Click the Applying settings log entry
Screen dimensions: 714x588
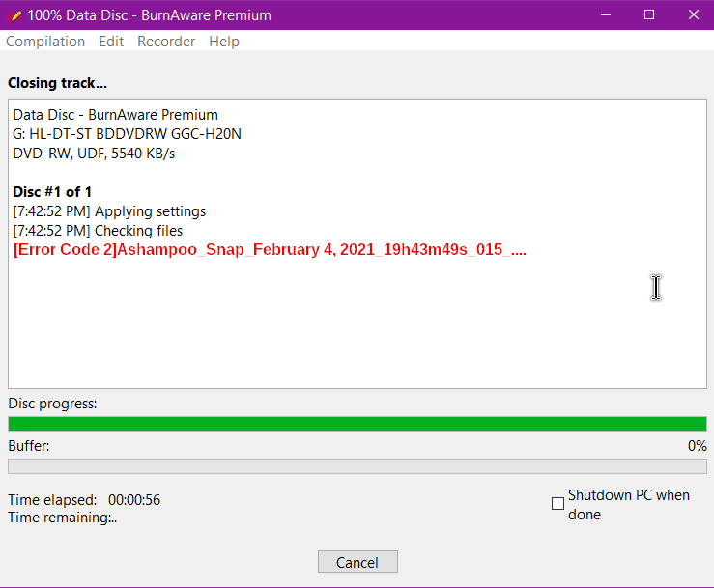[109, 211]
